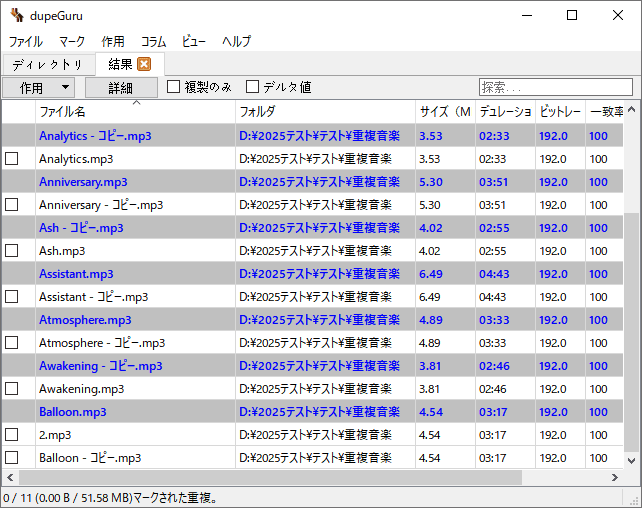Image resolution: width=642 pixels, height=508 pixels.
Task: Mark the 2.mp3 duplicate checkbox
Action: coord(12,435)
